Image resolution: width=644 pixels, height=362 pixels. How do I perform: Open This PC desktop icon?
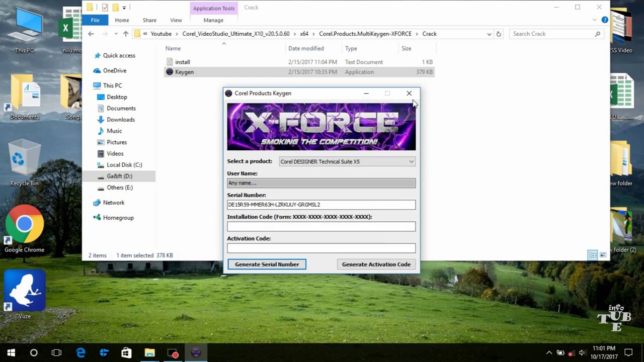24,31
